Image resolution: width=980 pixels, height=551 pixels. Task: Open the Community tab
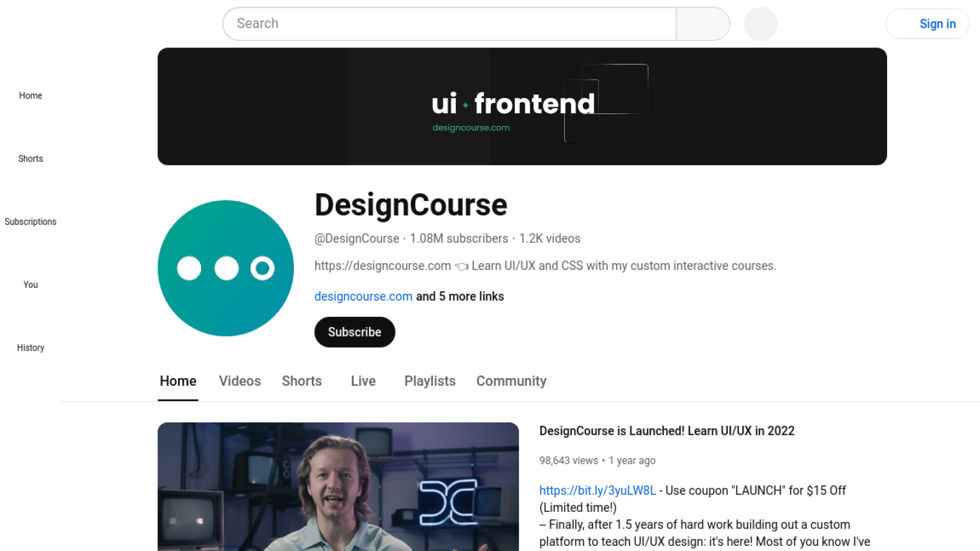click(x=511, y=381)
